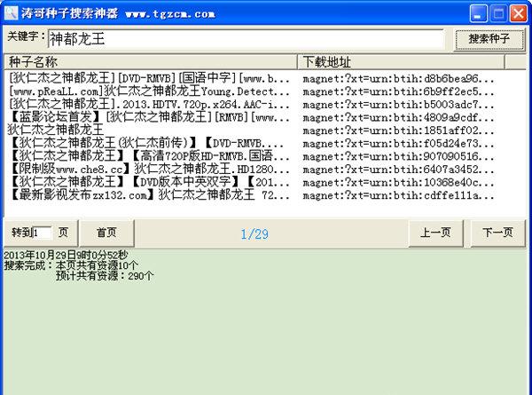This screenshot has height=395, width=532.
Task: Click the magnet link starting with btih:1851aff02
Action: coord(399,130)
